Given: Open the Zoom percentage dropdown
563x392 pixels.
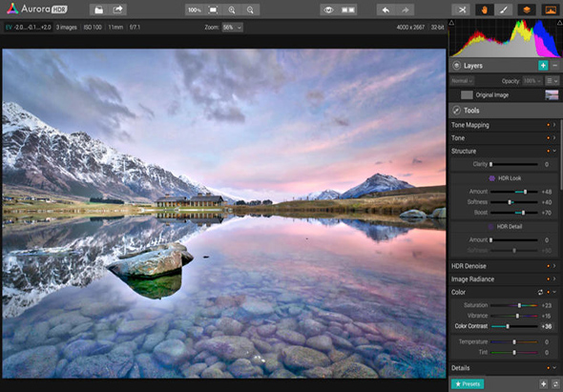Looking at the screenshot, I should click(232, 28).
